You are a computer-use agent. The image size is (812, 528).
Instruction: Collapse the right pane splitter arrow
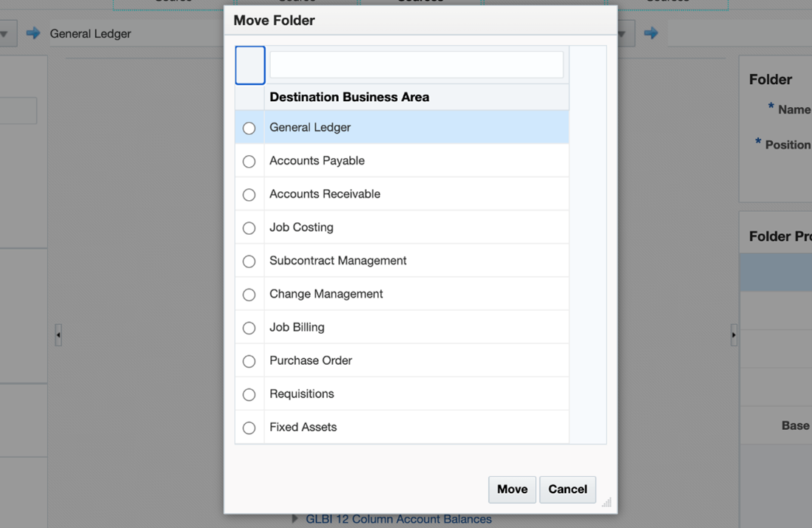733,335
